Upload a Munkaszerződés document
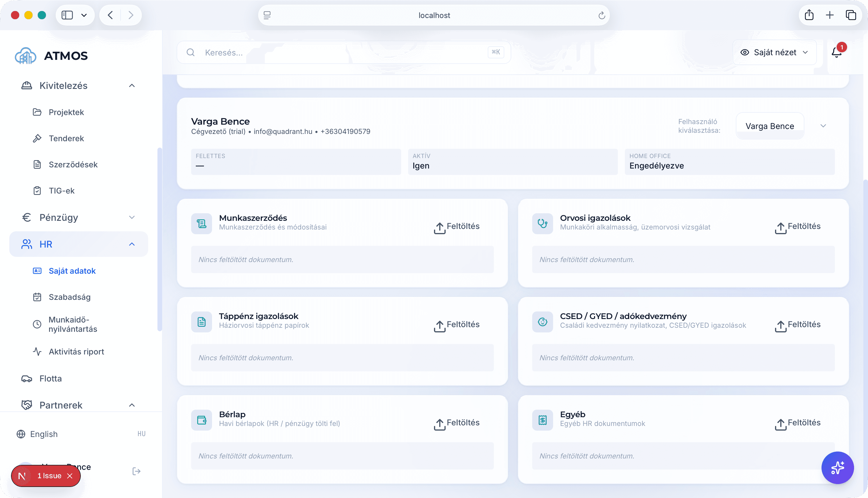Image resolution: width=868 pixels, height=498 pixels. tap(457, 227)
